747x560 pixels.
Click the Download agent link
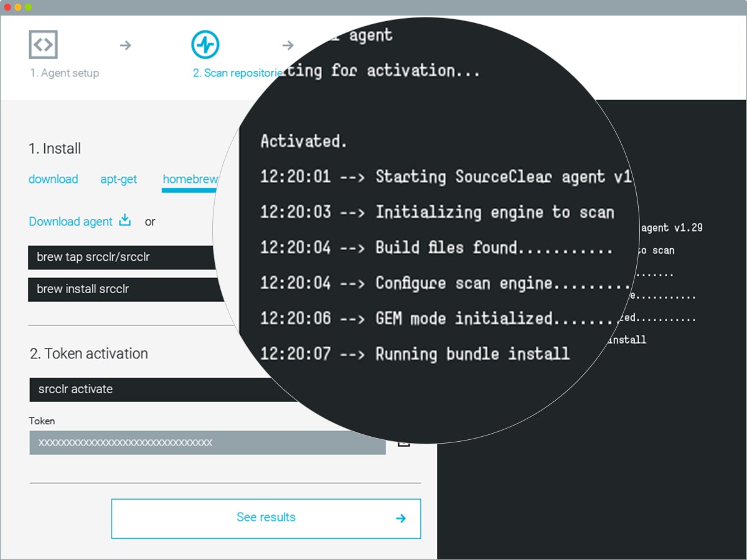tap(71, 222)
